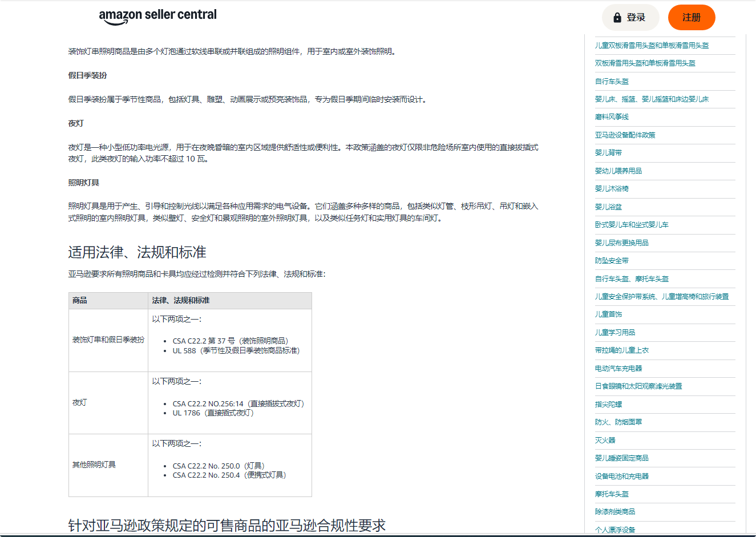Click the 指尖陀螺 link

coord(608,405)
